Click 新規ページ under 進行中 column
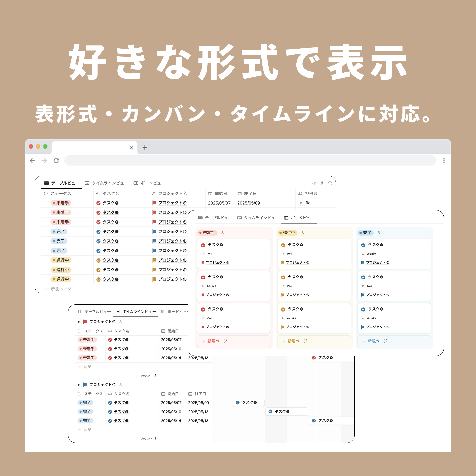The height and width of the screenshot is (476, 476). [x=295, y=341]
